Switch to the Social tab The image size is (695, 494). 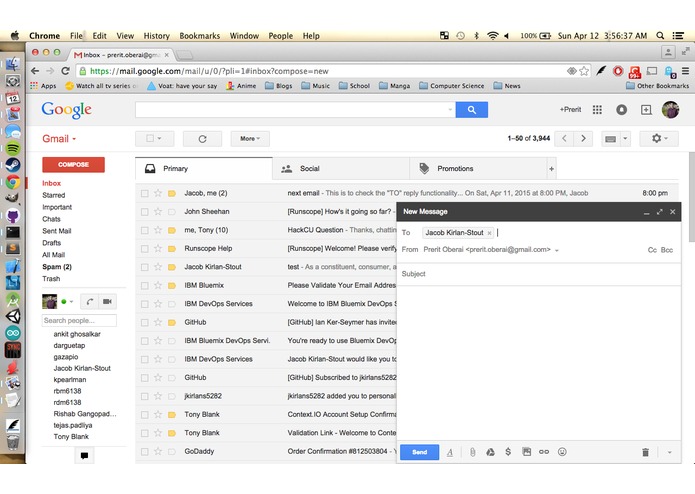pyautogui.click(x=341, y=169)
